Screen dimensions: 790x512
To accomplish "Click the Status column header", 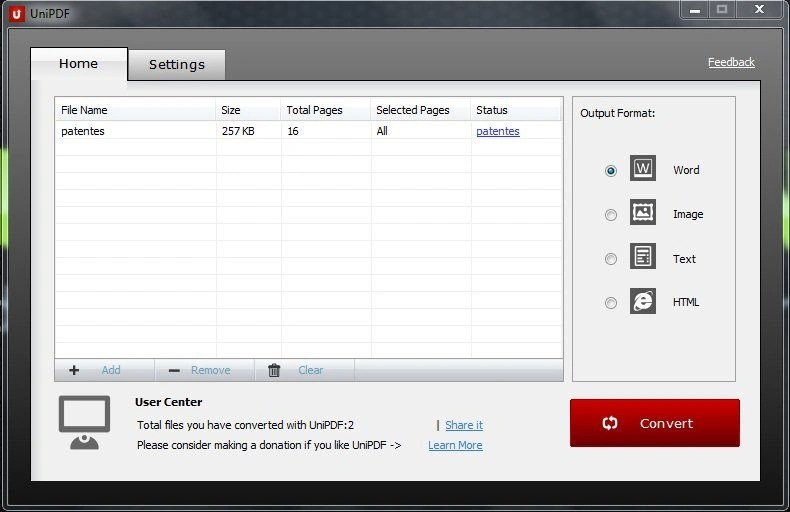I will click(516, 110).
